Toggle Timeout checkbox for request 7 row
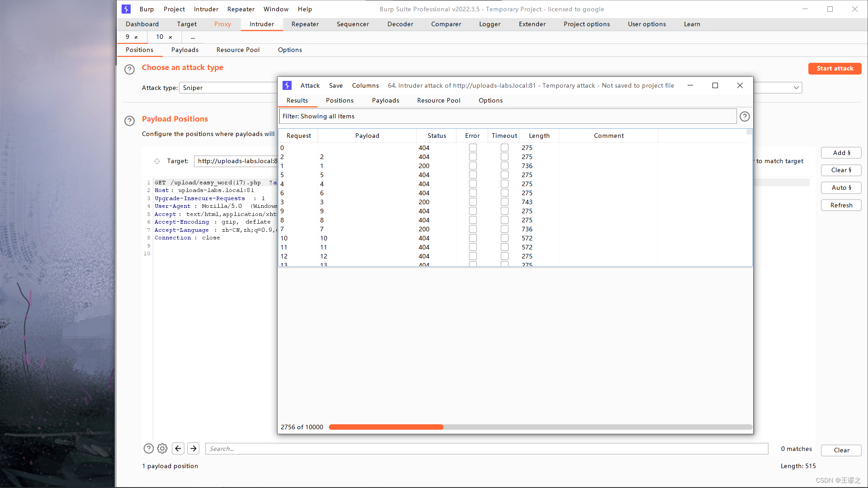The image size is (868, 488). point(505,229)
